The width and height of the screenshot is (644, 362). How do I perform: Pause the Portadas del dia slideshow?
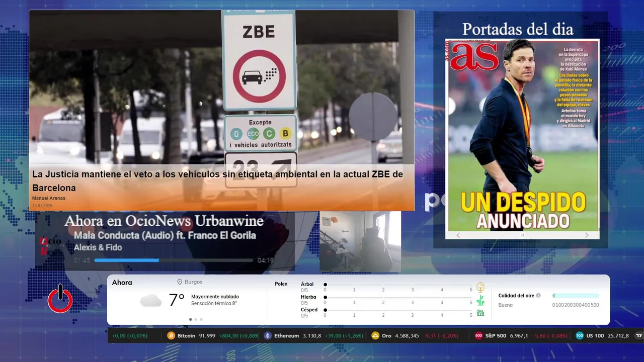tap(522, 235)
